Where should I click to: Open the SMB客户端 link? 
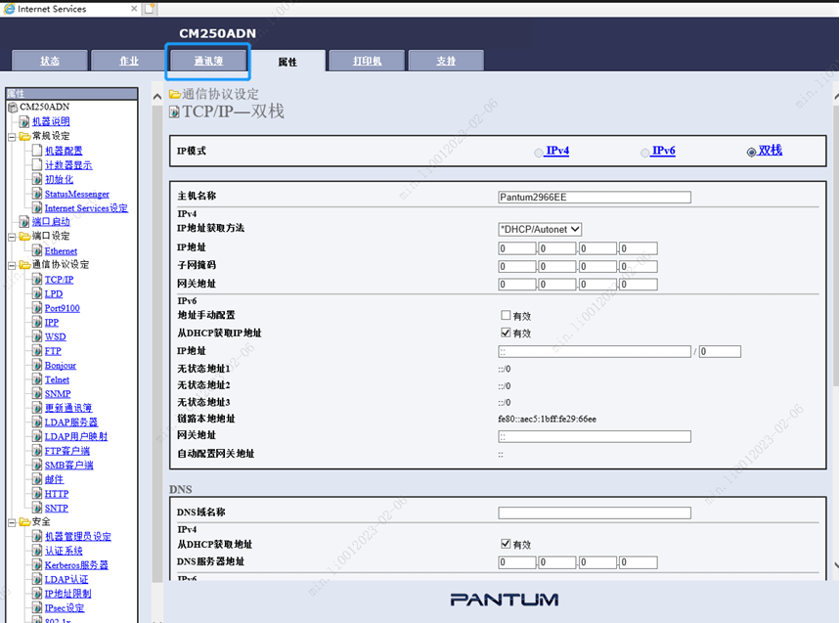[69, 465]
